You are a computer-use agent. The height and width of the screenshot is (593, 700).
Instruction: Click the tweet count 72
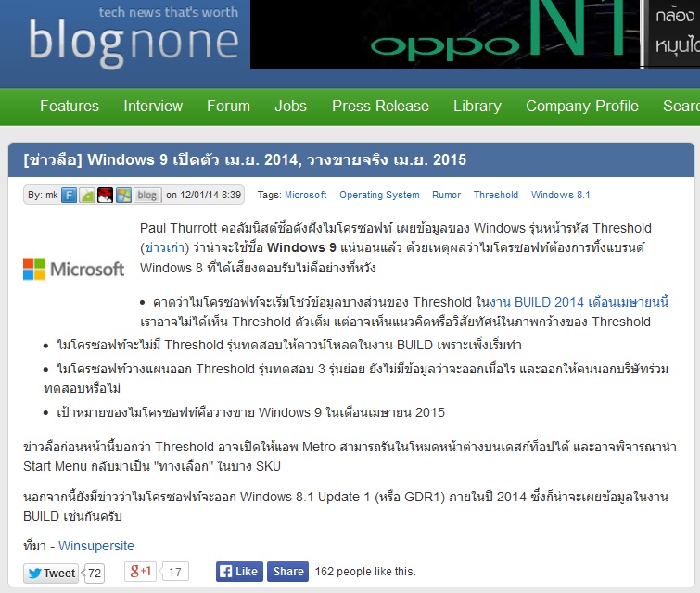tap(95, 573)
